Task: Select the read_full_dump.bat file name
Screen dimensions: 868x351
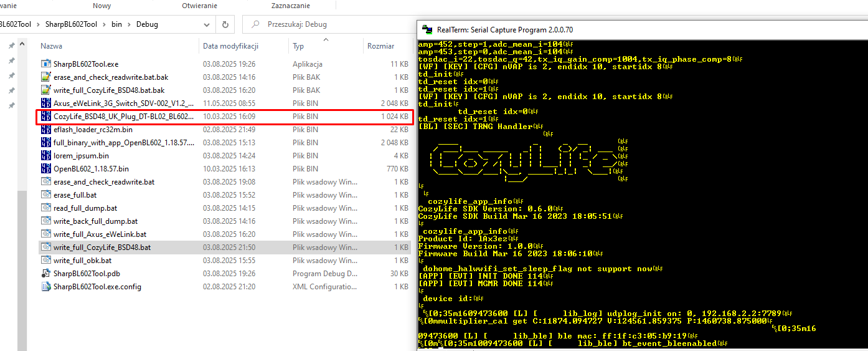Action: tap(85, 208)
